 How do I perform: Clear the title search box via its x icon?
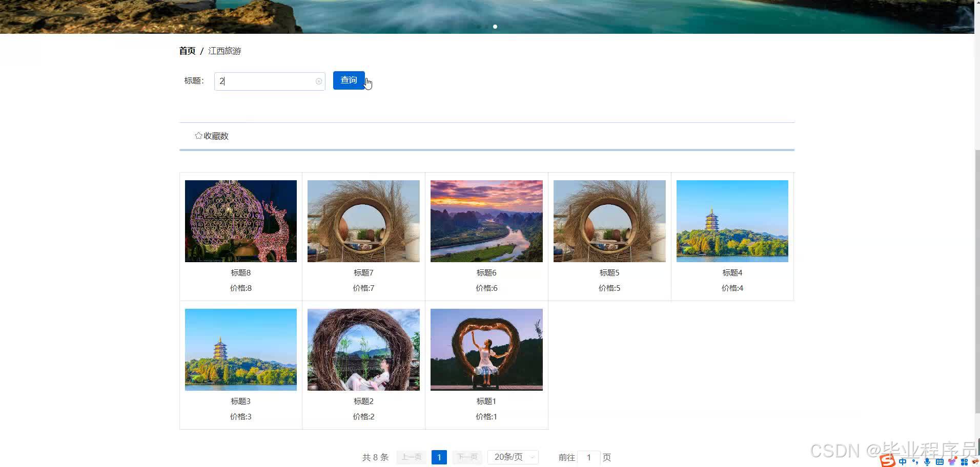pyautogui.click(x=319, y=81)
